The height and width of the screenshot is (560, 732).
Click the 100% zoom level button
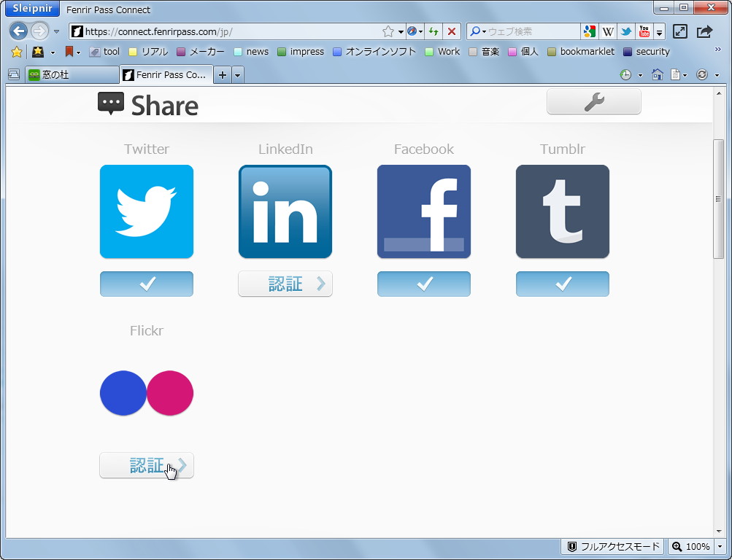click(691, 546)
